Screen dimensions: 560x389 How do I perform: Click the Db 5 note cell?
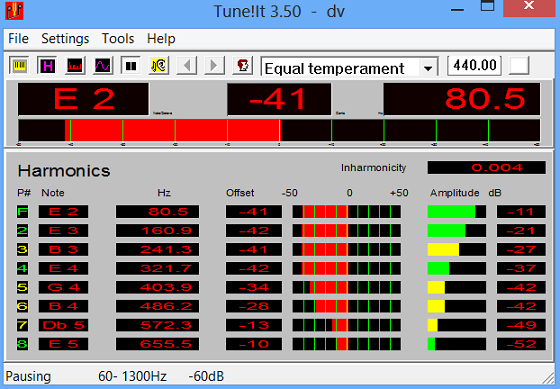[x=63, y=325]
